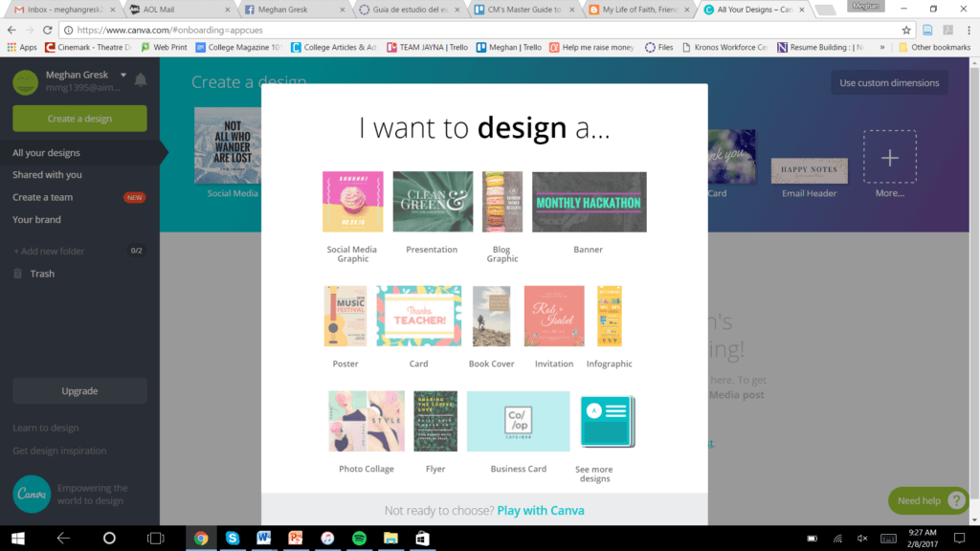This screenshot has height=551, width=980.
Task: Switch to the Meghan Gresk Facebook tab
Action: pyautogui.click(x=293, y=10)
